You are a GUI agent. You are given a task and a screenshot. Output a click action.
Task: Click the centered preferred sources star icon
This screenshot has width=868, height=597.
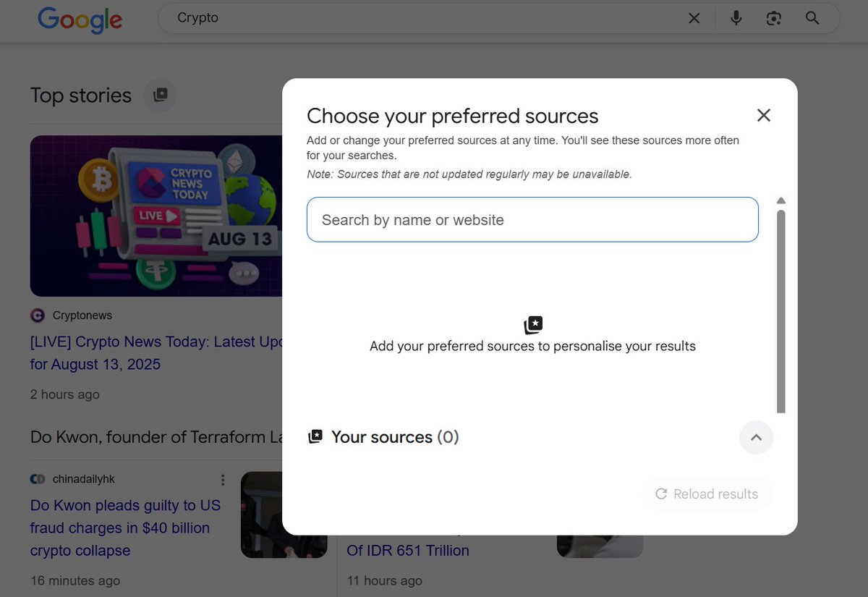(533, 325)
